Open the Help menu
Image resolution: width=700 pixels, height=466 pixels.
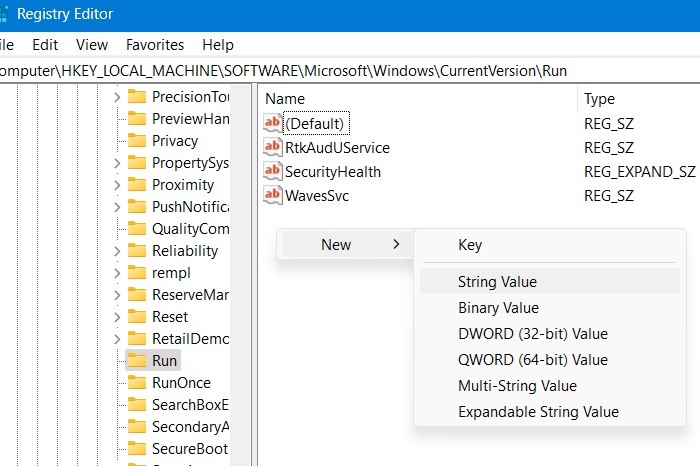point(218,45)
